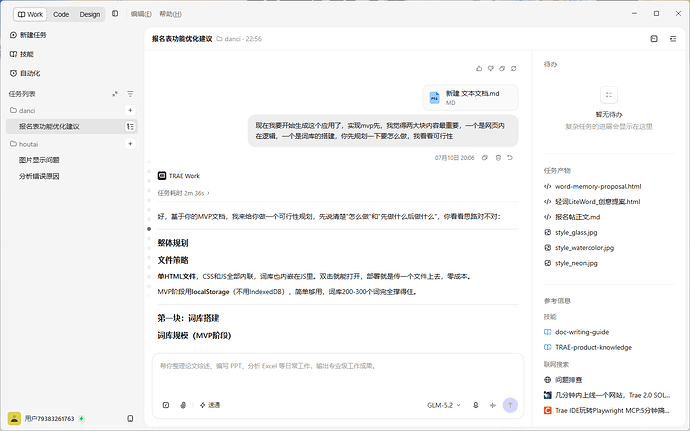Add a new task in the danci folder
The image size is (690, 431).
[130, 110]
